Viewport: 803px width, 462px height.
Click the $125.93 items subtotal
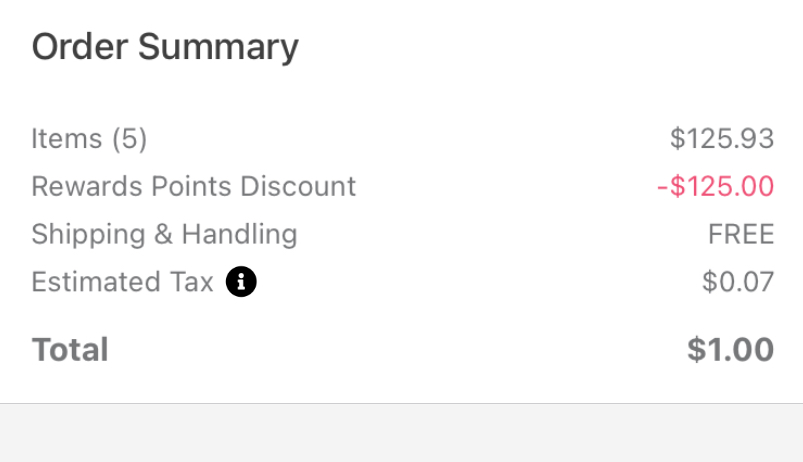[722, 139]
